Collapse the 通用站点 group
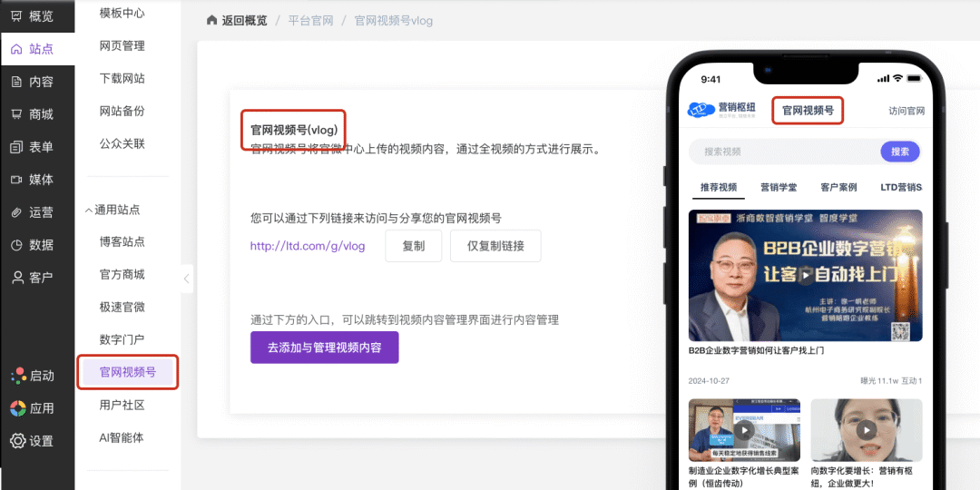Image resolution: width=980 pixels, height=490 pixels. click(113, 210)
